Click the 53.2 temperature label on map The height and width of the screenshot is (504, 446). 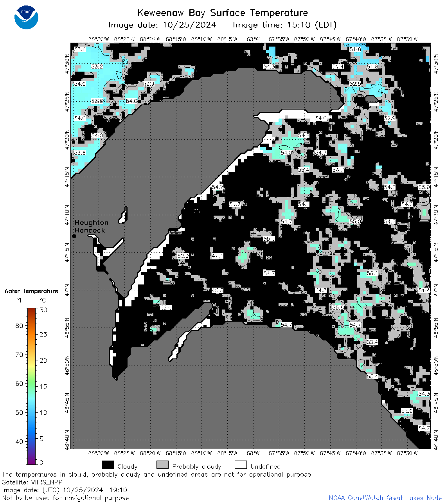(x=97, y=67)
